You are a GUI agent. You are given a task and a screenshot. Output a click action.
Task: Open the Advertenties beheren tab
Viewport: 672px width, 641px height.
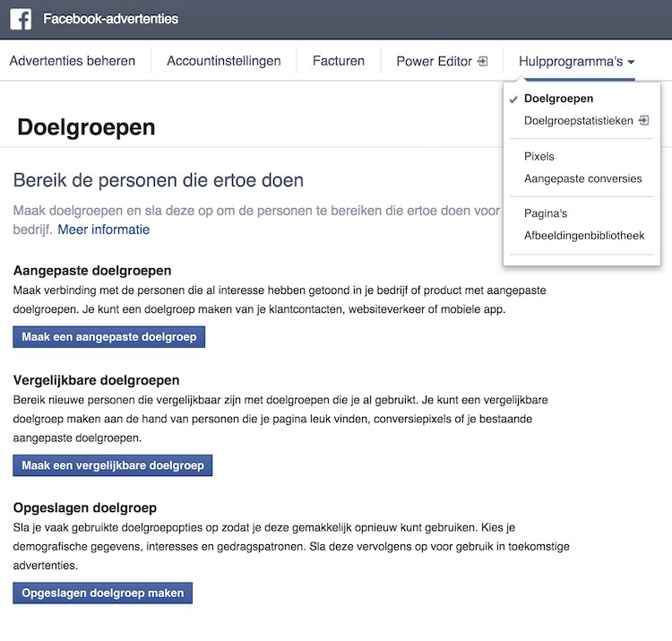click(x=73, y=61)
